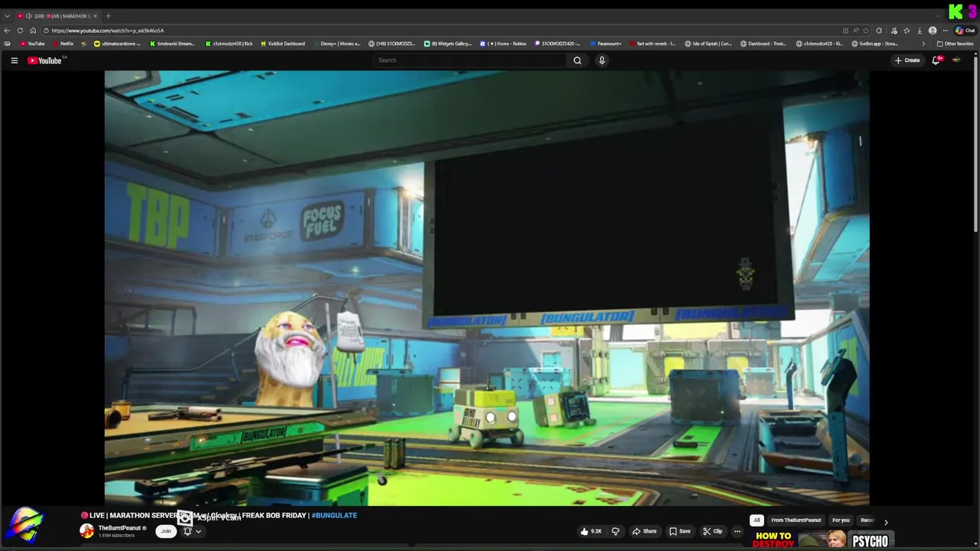The width and height of the screenshot is (980, 551).
Task: Open TheBurntPeanut channel avatar
Action: 87,531
